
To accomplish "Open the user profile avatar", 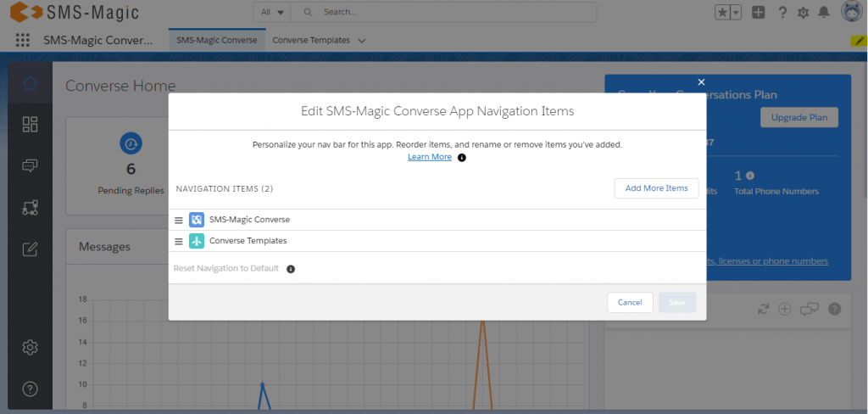I will 851,12.
